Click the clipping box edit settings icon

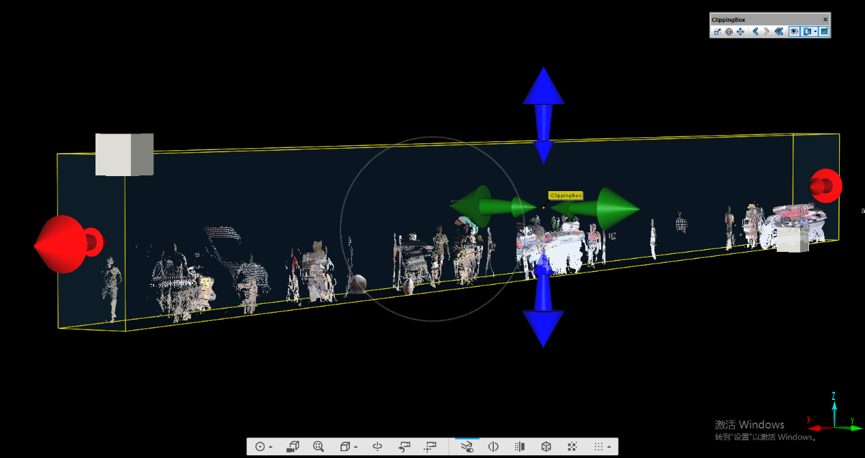[x=717, y=32]
